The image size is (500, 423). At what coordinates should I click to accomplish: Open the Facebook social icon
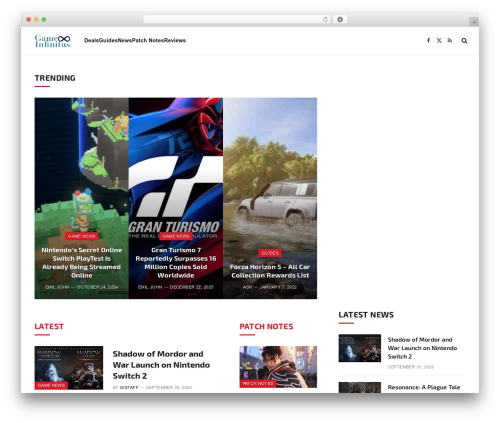coord(428,40)
